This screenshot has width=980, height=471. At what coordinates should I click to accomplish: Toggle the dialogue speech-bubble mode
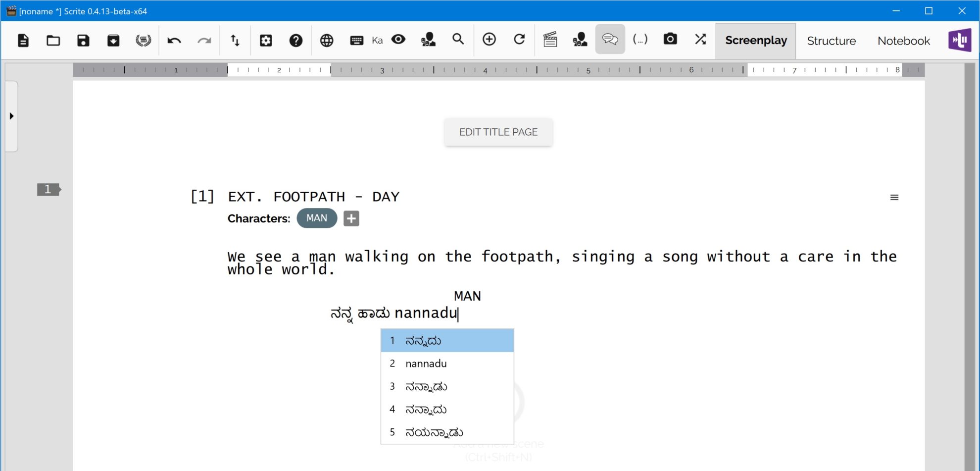[x=610, y=40]
